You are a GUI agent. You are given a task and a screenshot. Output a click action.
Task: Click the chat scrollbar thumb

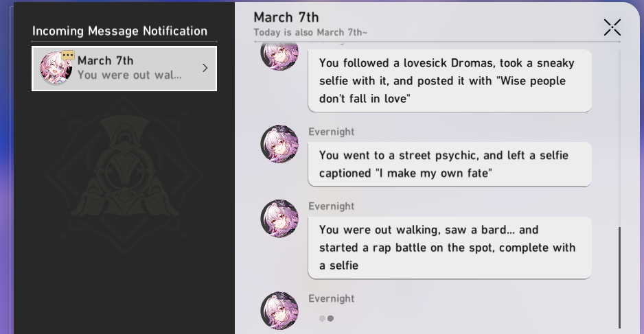coord(619,277)
